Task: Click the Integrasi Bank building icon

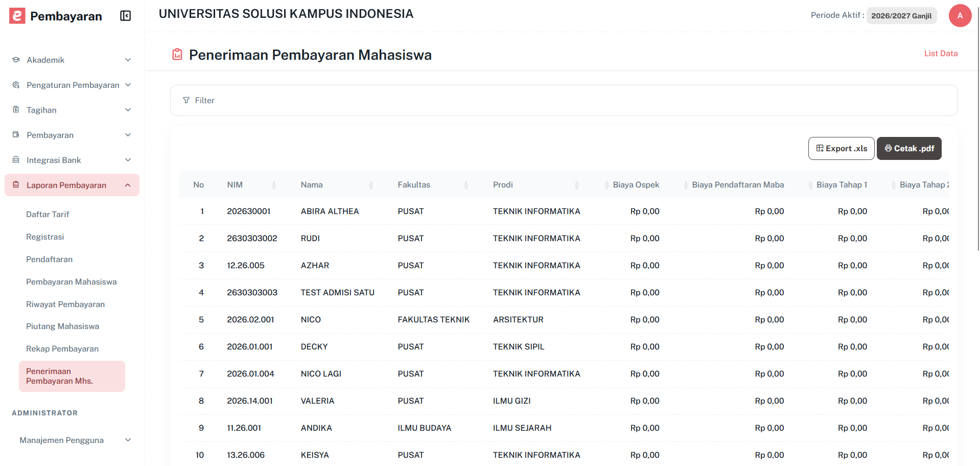Action: coord(15,159)
